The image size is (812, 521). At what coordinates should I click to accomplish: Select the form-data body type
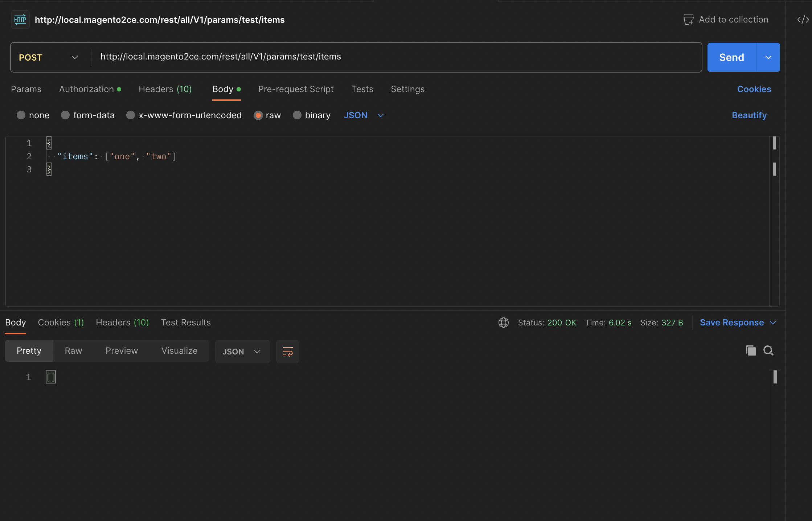(66, 115)
